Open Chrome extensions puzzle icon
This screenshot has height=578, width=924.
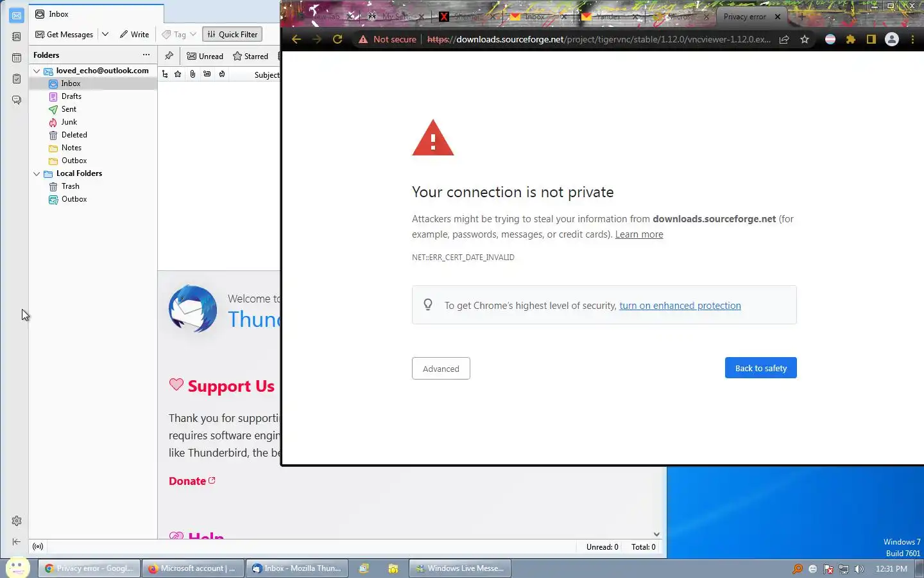[x=851, y=39]
